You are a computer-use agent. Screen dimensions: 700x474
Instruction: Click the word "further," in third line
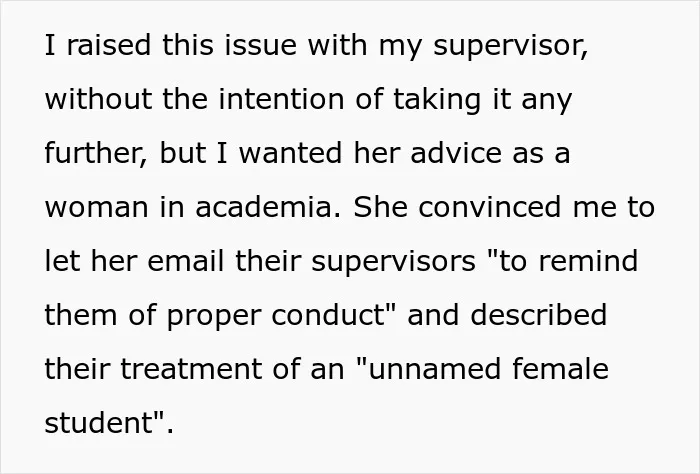[96, 154]
